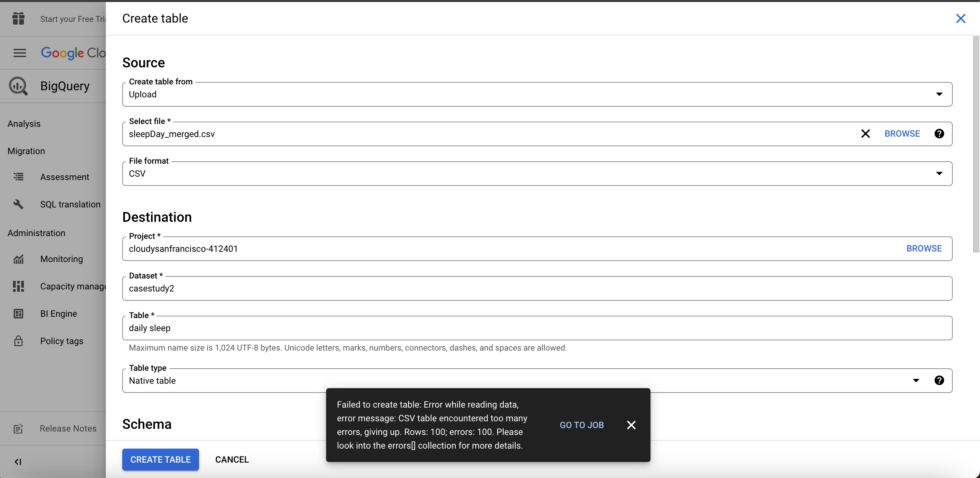Browse for a destination project
Viewport: 980px width, 478px height.
pos(924,248)
